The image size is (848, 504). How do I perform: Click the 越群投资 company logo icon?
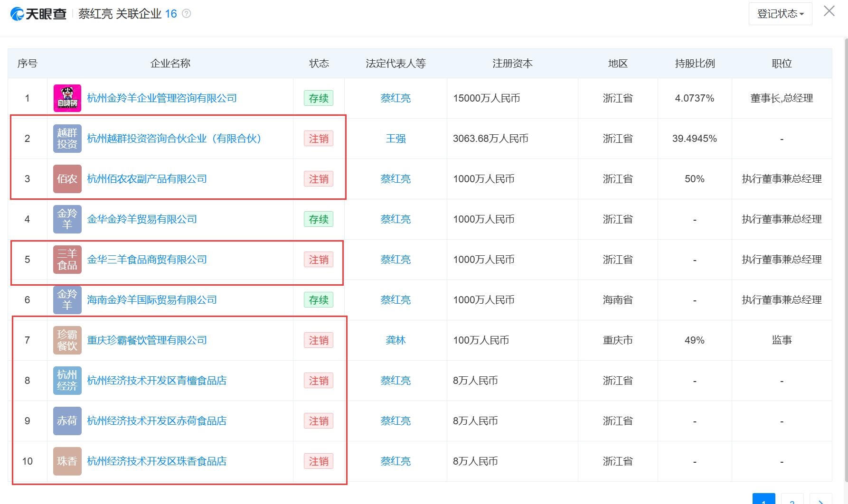coord(67,139)
